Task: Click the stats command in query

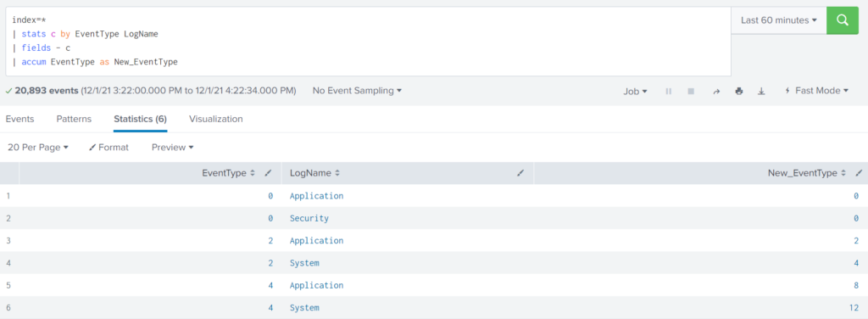Action: [x=34, y=34]
